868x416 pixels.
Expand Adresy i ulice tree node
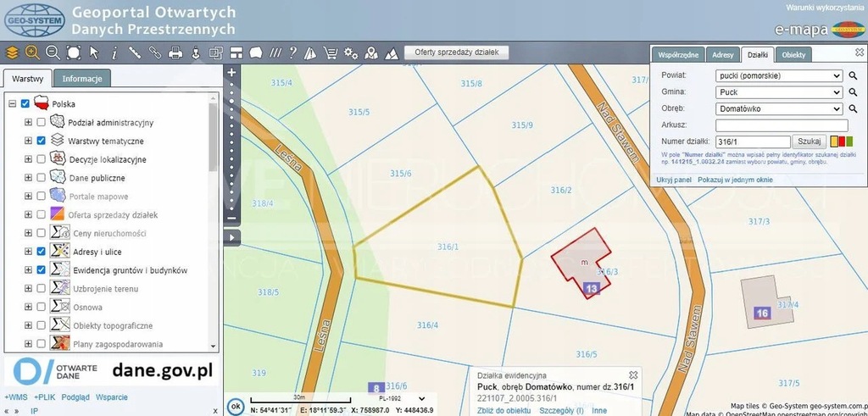click(x=28, y=251)
